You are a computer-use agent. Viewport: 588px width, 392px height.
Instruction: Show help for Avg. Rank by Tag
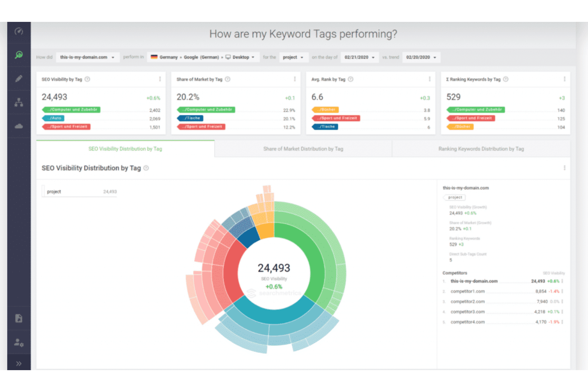(x=350, y=79)
